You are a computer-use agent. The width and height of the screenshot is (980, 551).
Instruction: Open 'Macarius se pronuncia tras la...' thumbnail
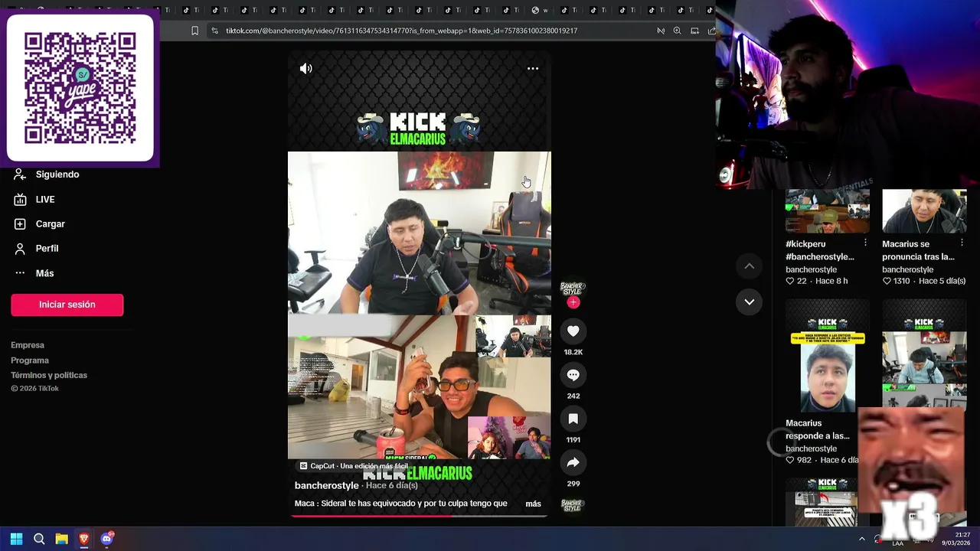(x=924, y=211)
